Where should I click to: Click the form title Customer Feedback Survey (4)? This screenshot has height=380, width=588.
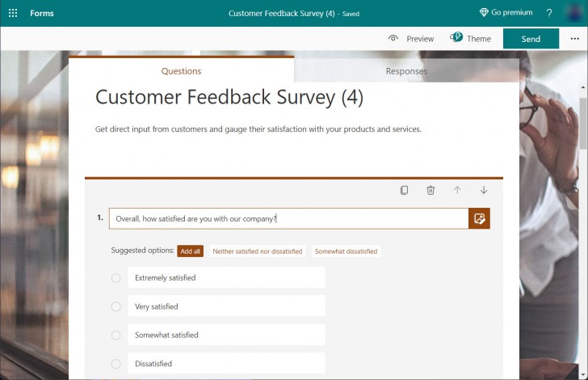(229, 97)
